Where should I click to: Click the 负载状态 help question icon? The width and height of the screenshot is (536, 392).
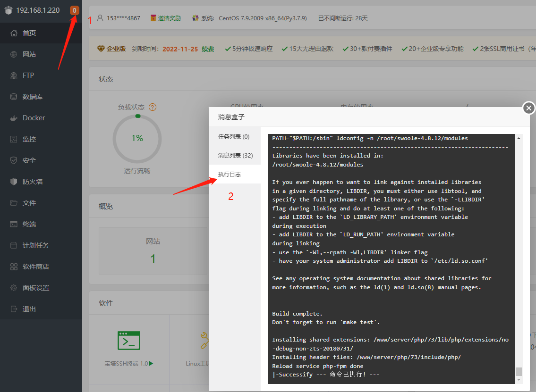click(153, 107)
